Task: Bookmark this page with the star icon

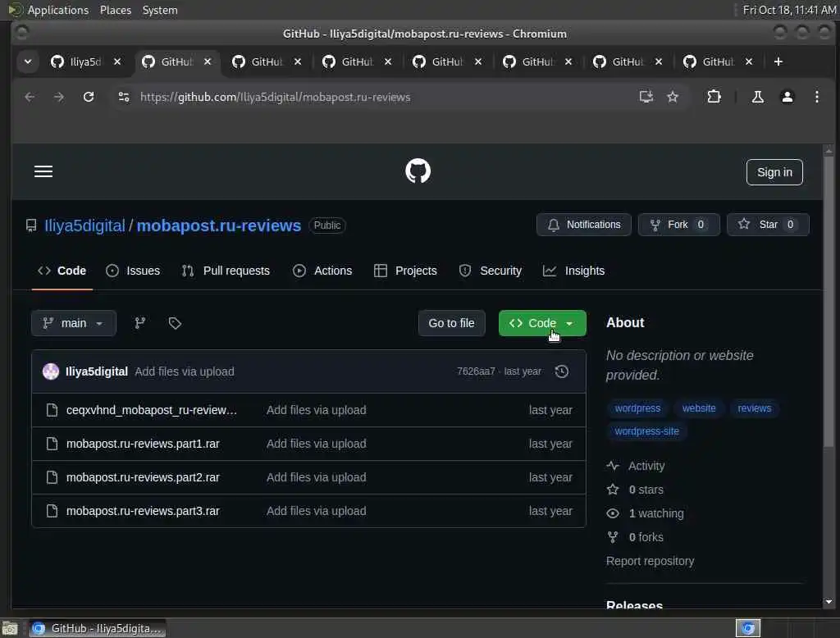Action: 673,97
